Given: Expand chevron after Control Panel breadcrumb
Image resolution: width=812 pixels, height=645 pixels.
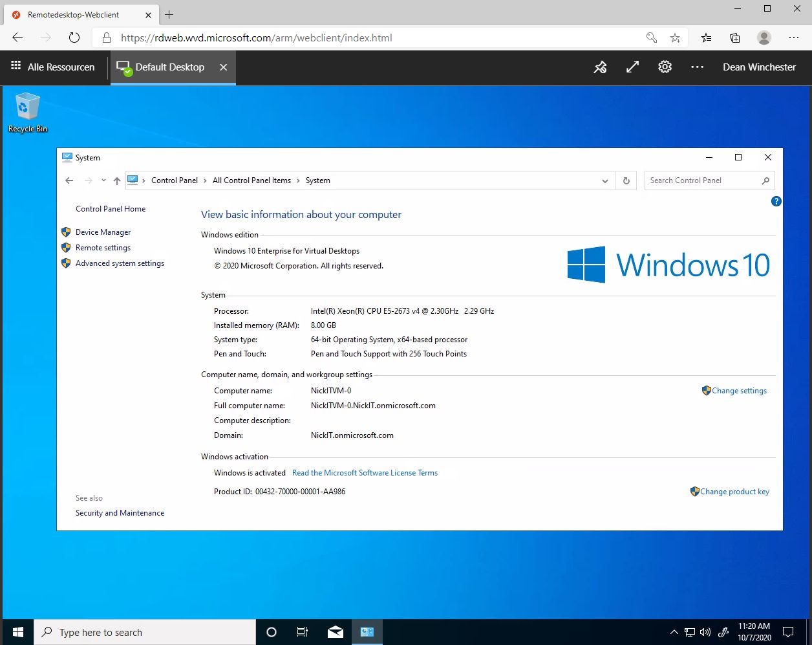Looking at the screenshot, I should [205, 180].
